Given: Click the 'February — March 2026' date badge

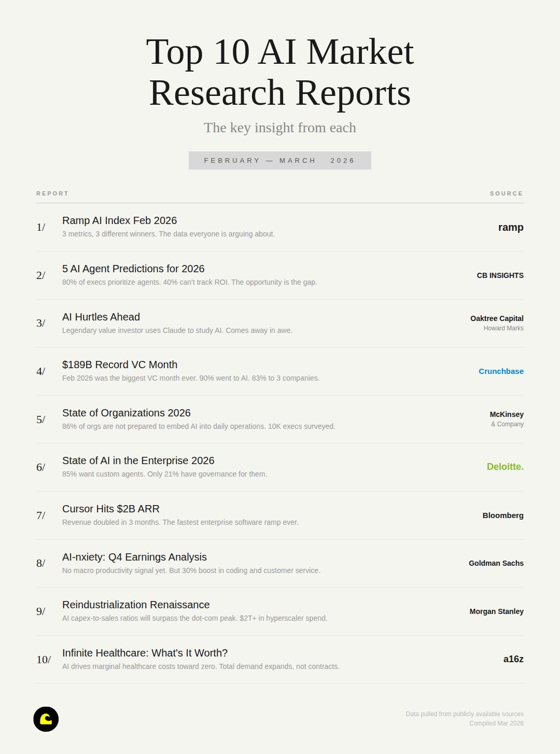Looking at the screenshot, I should (280, 160).
